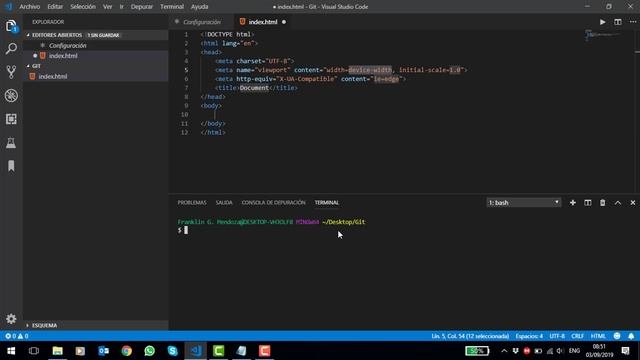640x360 pixels.
Task: Open the Ver menu
Action: pyautogui.click(x=107, y=7)
